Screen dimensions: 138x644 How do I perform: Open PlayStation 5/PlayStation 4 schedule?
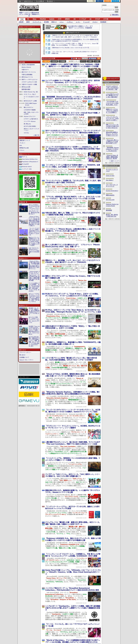(29, 162)
